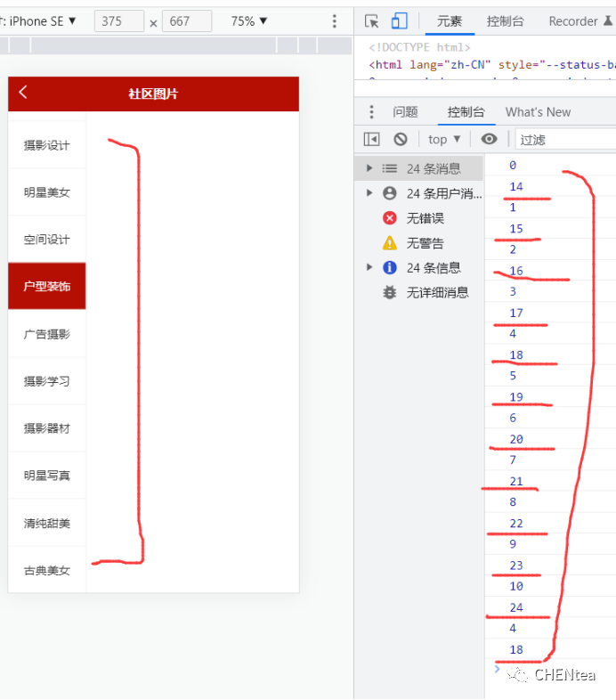Open the top context dropdown
Viewport: 616px width, 700px height.
tap(444, 139)
